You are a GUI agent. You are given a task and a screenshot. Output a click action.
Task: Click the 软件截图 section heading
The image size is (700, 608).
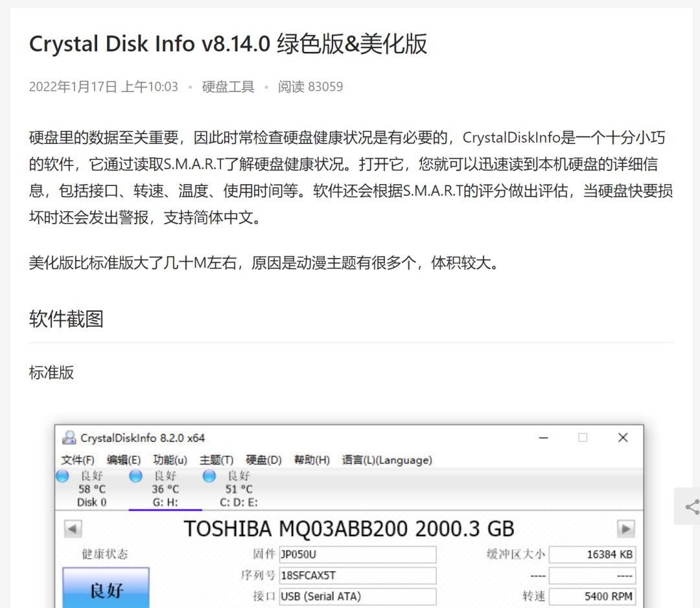[66, 319]
